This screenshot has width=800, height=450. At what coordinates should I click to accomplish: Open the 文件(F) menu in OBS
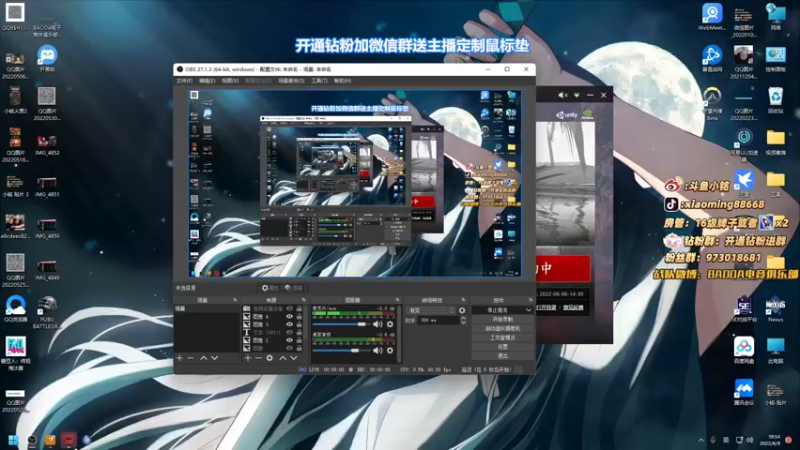pos(184,81)
